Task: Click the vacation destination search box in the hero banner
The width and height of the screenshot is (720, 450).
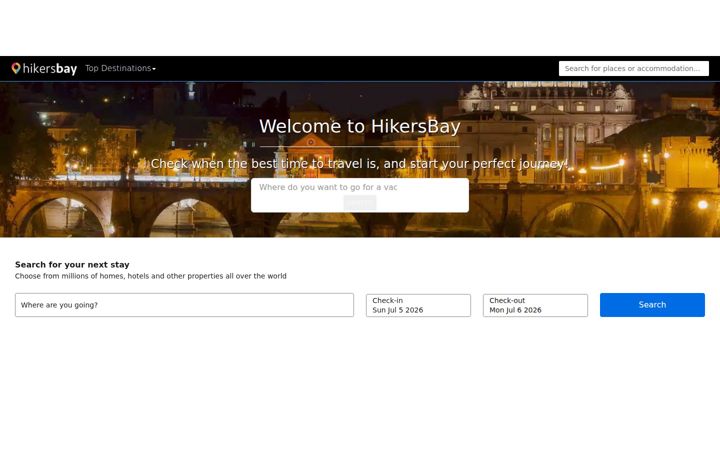Action: click(x=328, y=187)
